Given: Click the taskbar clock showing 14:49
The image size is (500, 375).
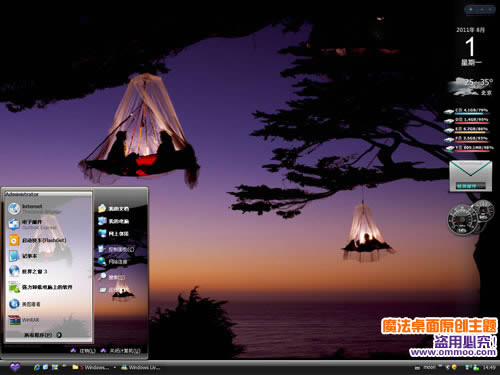Looking at the screenshot, I should tap(489, 367).
